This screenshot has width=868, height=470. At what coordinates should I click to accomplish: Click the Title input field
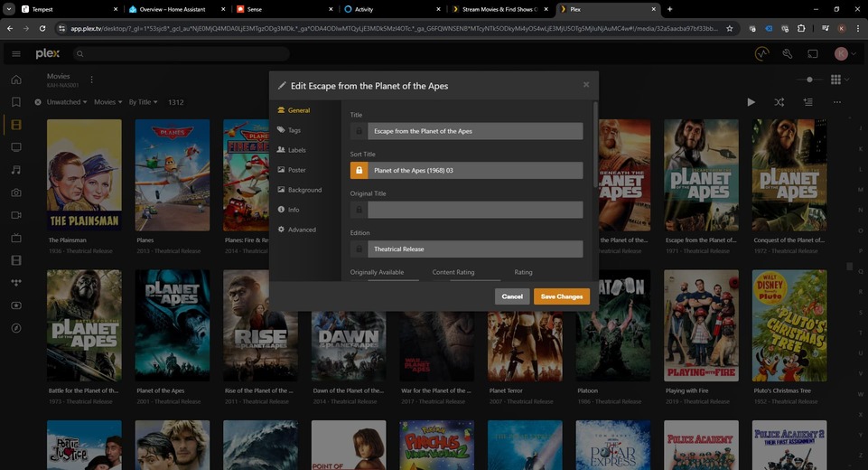tap(475, 131)
